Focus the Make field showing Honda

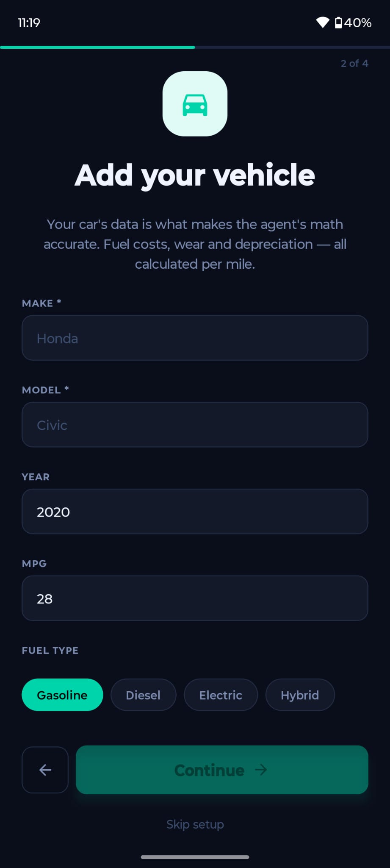pyautogui.click(x=195, y=338)
